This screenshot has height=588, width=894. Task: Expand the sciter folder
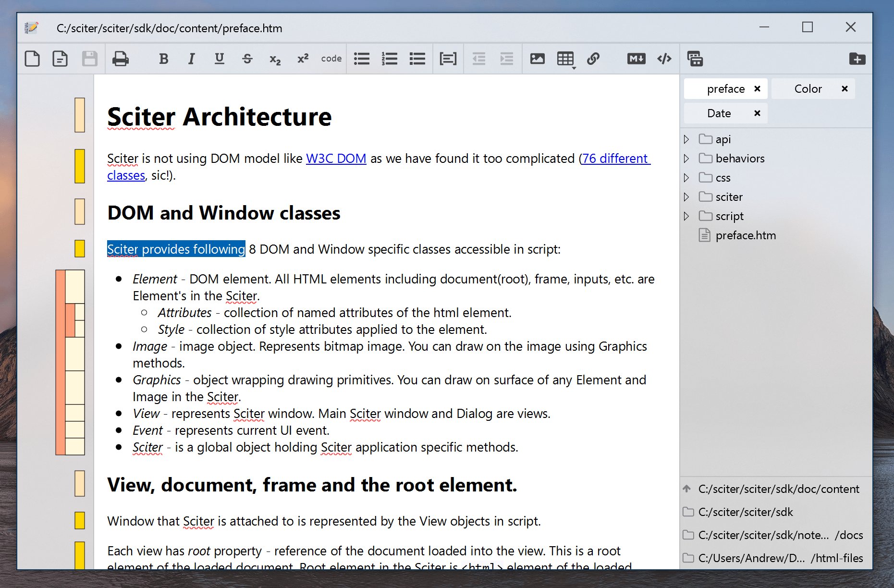click(686, 197)
